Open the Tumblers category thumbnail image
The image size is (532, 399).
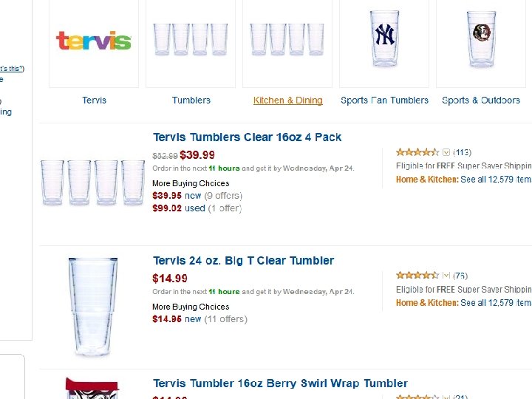[x=191, y=40]
